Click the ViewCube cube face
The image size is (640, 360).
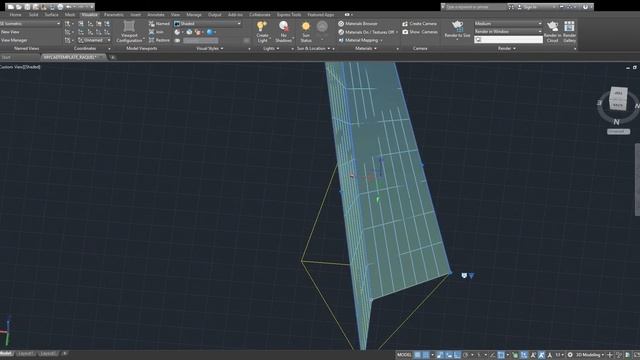618,99
